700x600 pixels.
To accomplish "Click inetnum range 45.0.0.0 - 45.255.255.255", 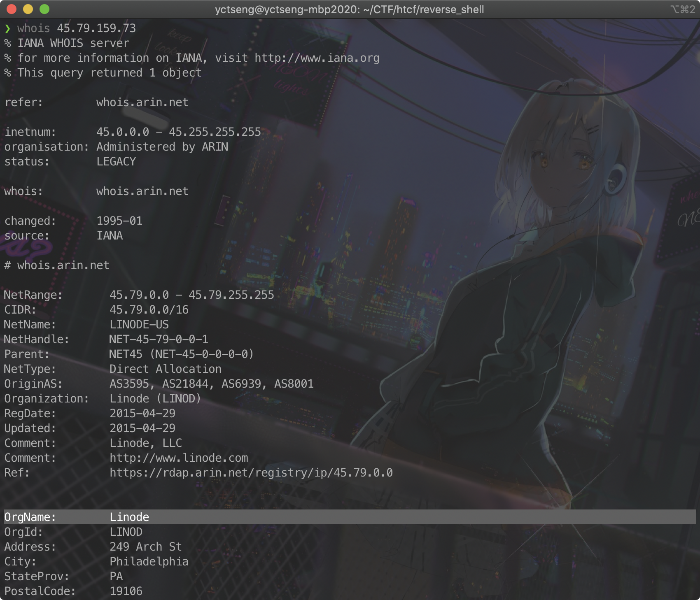I will 179,132.
